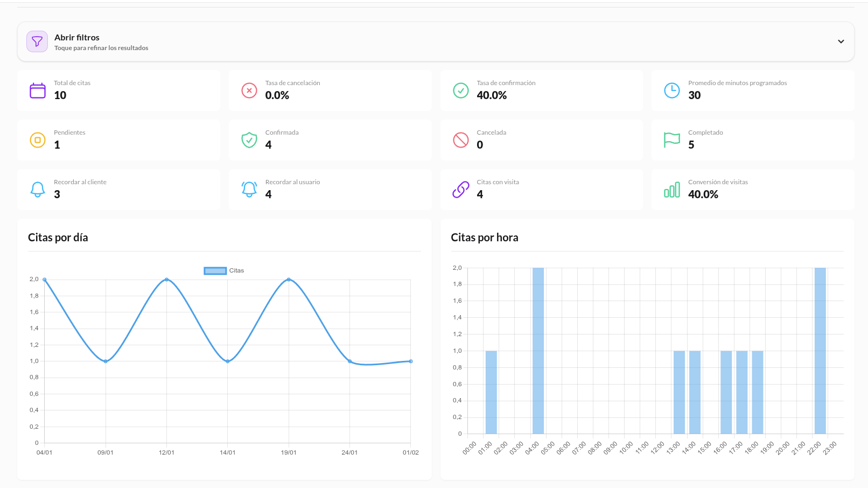Click the red cancel icon on Tasa de cancelación
The width and height of the screenshot is (868, 488).
(x=249, y=90)
